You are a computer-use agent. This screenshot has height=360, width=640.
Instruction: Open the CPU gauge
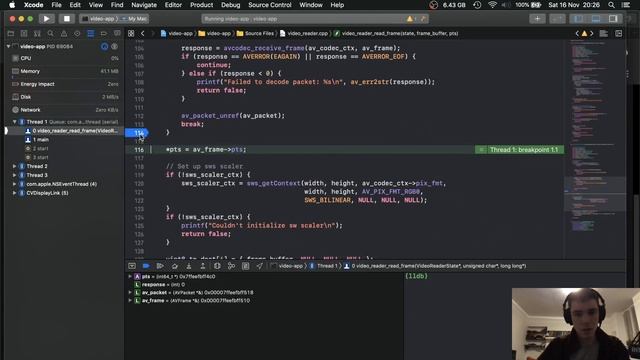(x=64, y=58)
